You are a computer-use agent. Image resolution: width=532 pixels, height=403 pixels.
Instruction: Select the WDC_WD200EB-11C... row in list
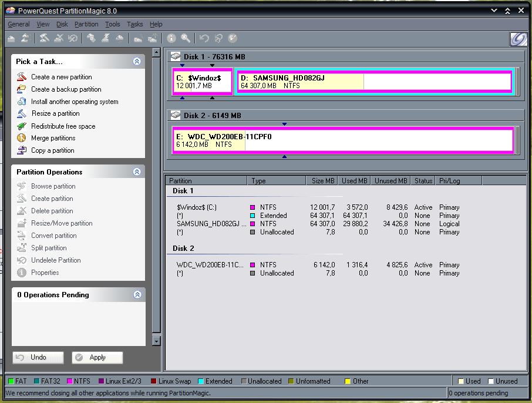(318, 265)
